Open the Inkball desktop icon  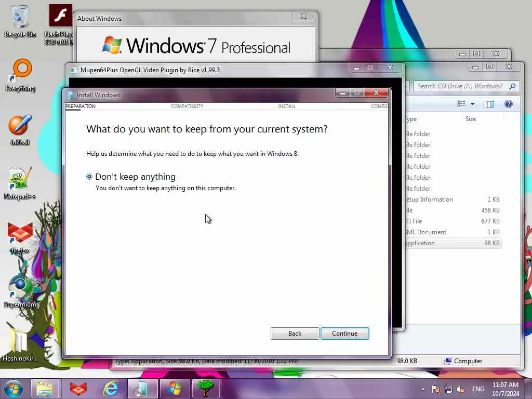[20, 129]
